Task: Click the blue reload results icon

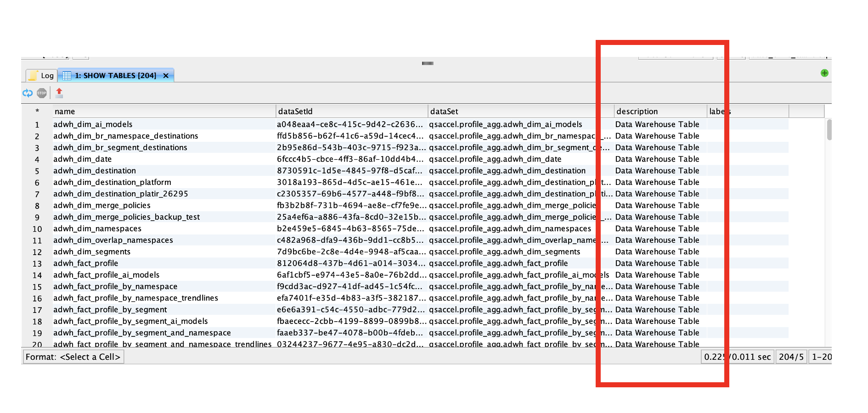Action: tap(28, 93)
